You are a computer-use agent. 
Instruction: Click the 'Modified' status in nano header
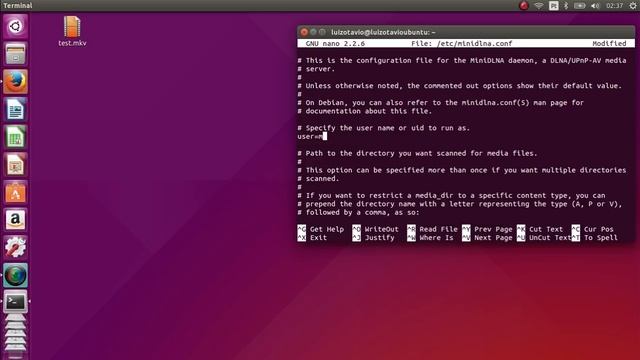click(x=609, y=43)
